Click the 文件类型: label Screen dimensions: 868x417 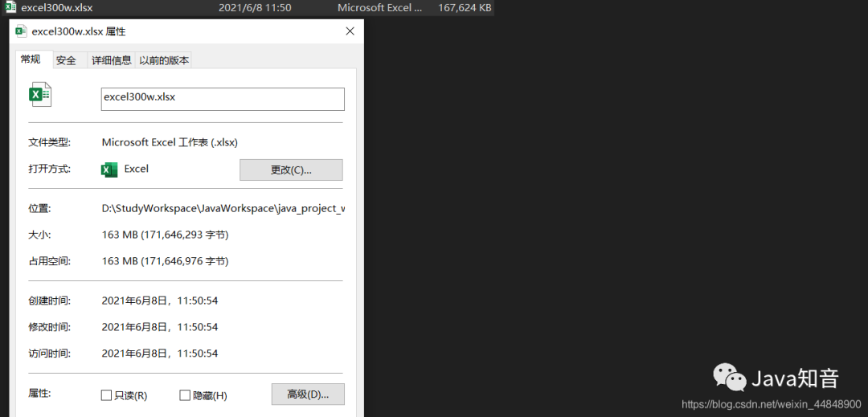[49, 142]
